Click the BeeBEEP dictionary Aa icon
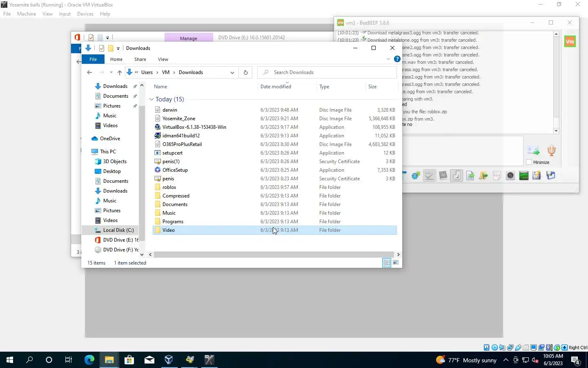588x368 pixels. point(443,176)
